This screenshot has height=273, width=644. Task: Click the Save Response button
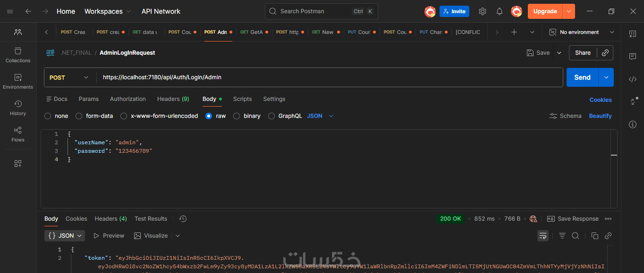point(573,219)
